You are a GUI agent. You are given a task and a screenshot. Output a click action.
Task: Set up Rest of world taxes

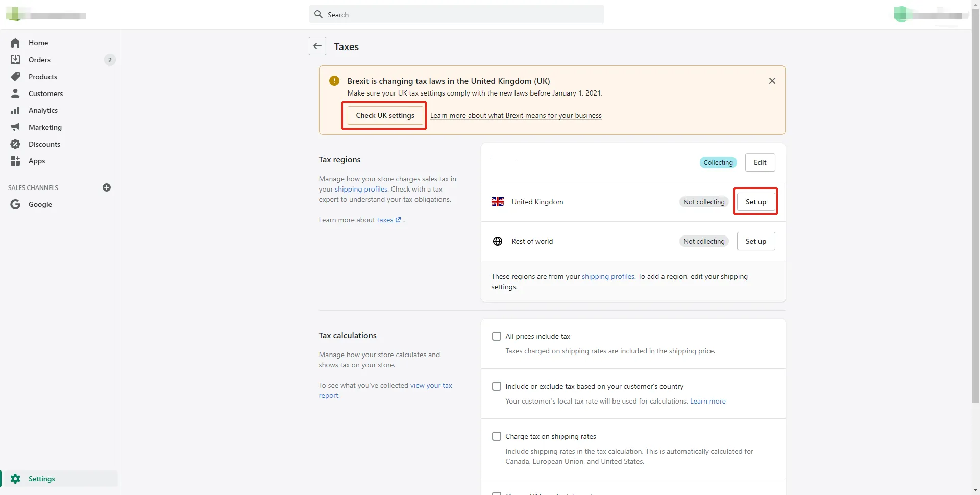point(755,241)
